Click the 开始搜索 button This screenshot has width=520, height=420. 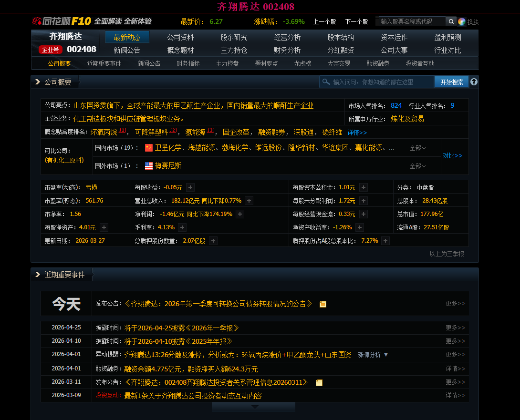coord(451,82)
